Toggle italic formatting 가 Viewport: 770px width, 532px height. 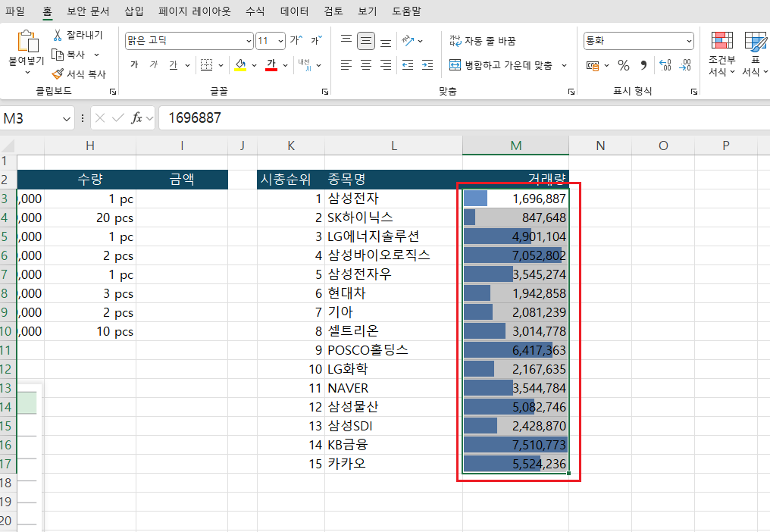tap(154, 65)
